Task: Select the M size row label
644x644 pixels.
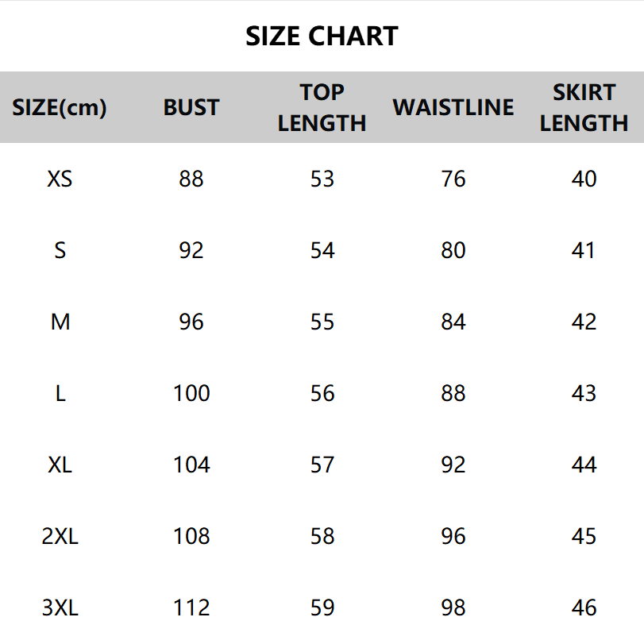Action: coord(60,322)
